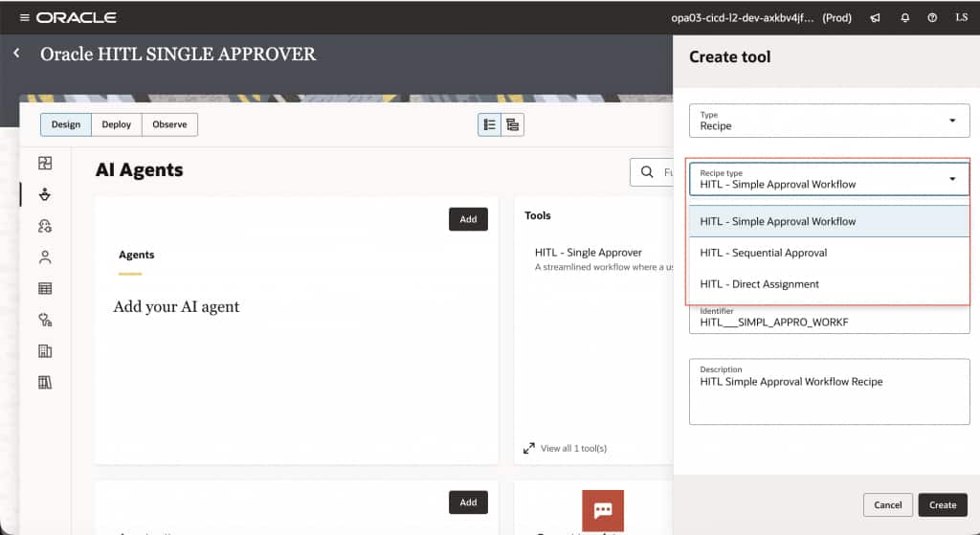Click the search magnifier icon
This screenshot has width=980, height=535.
pyautogui.click(x=647, y=172)
